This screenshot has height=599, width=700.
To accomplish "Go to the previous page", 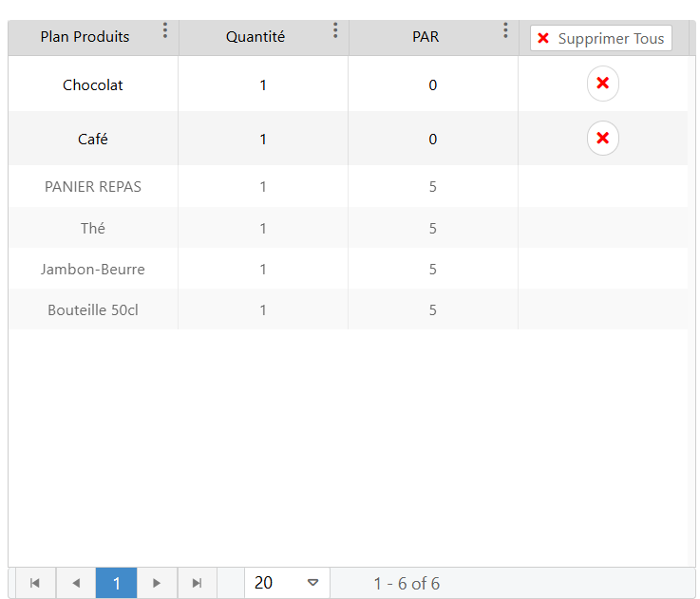I will (76, 583).
